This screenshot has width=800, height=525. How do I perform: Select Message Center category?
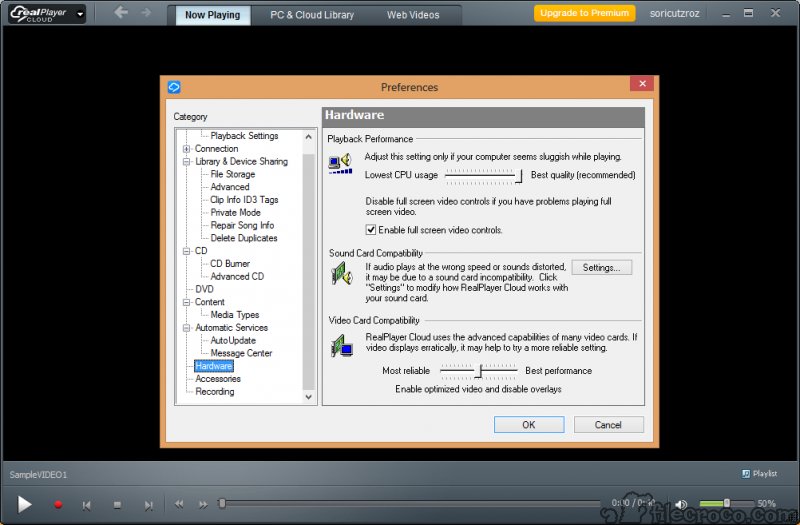click(241, 353)
